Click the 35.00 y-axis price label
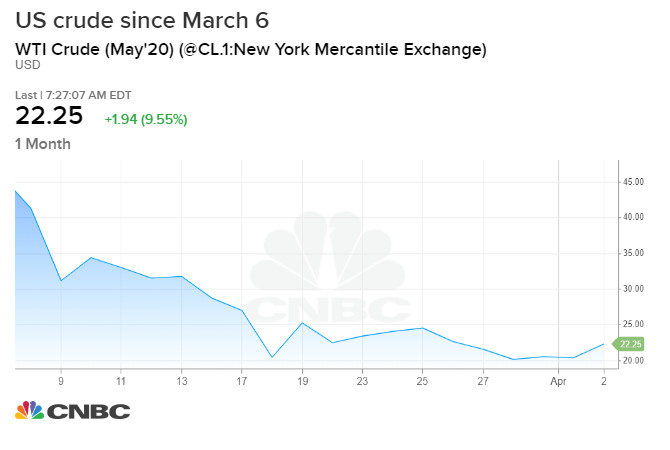The image size is (670, 450). coord(632,253)
